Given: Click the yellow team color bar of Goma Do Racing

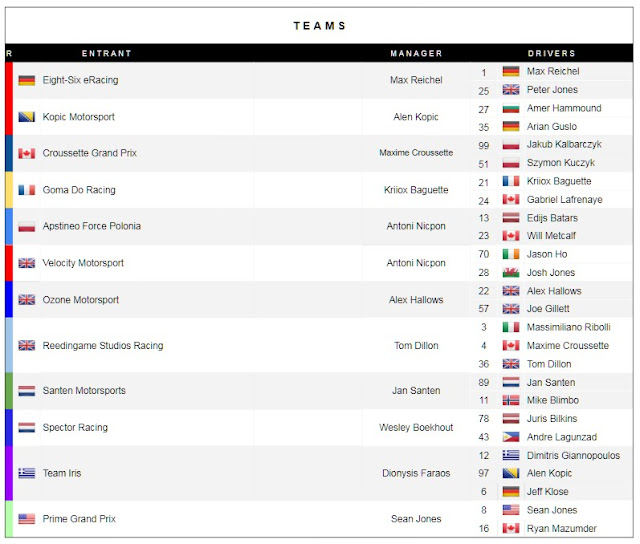Looking at the screenshot, I should tap(9, 190).
